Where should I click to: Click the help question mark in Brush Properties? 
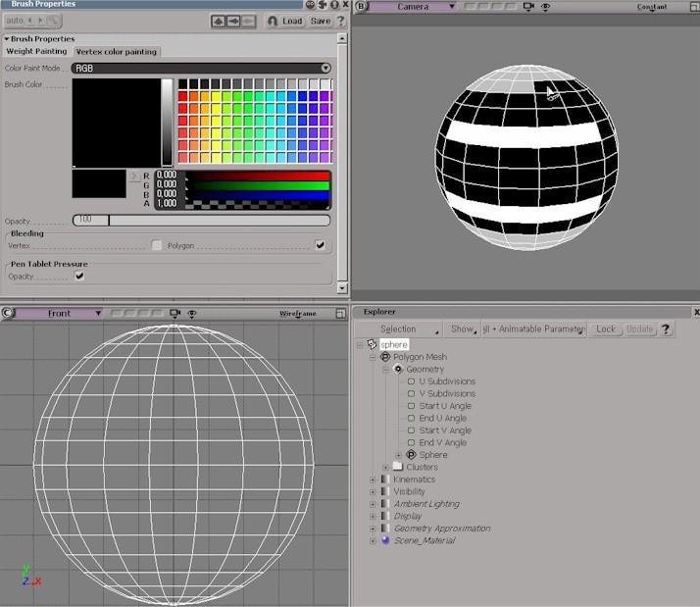click(340, 21)
